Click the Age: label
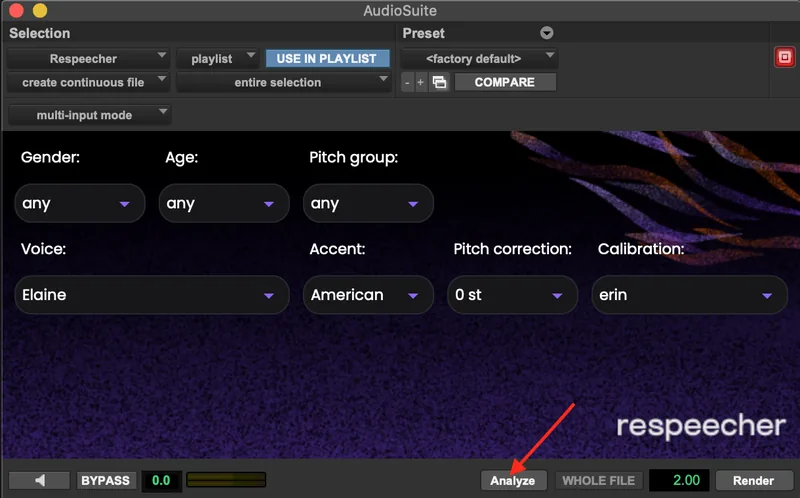 coord(181,157)
